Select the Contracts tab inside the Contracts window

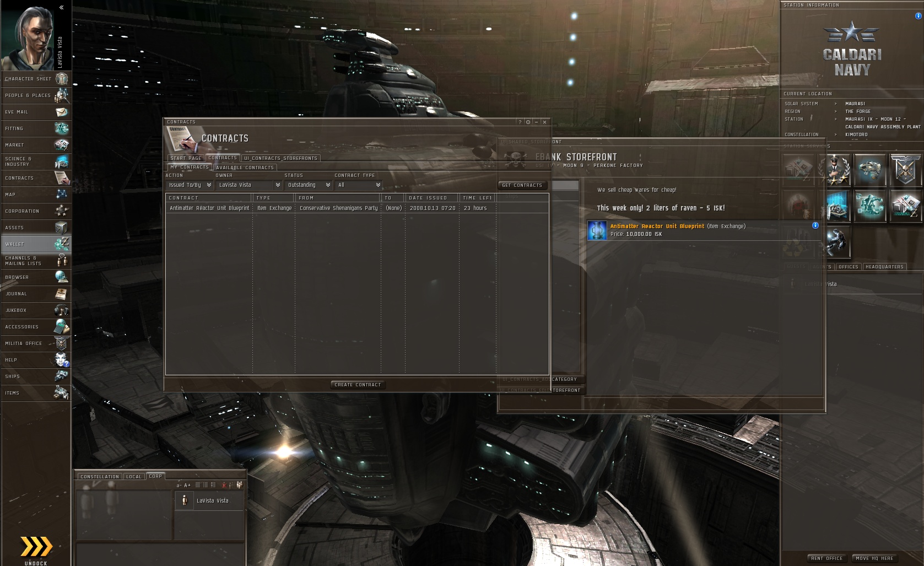(x=223, y=158)
